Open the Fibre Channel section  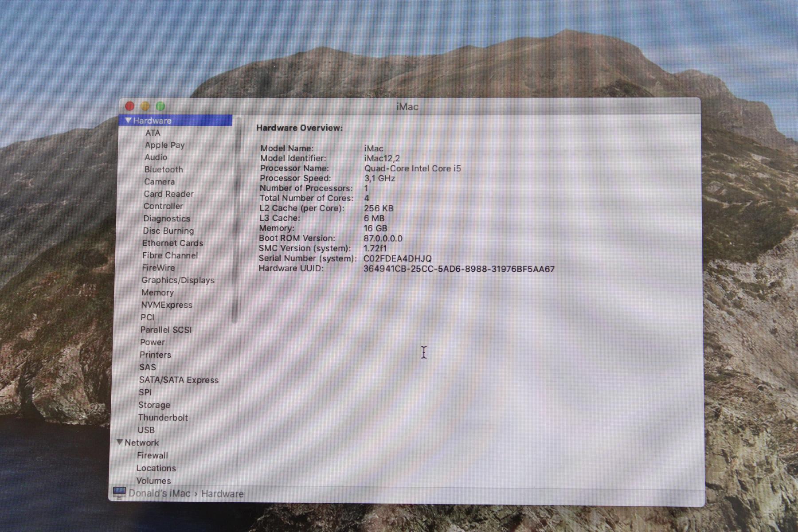click(x=170, y=255)
